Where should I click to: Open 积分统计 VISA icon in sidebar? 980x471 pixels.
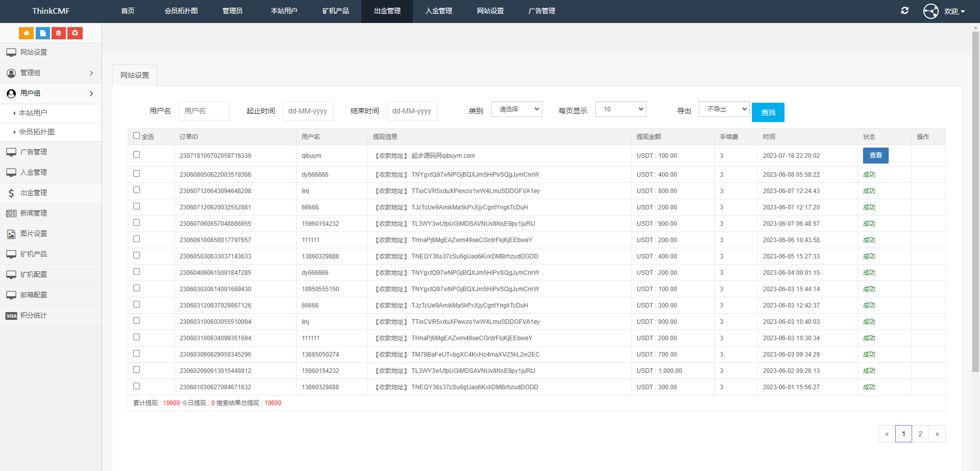11,316
